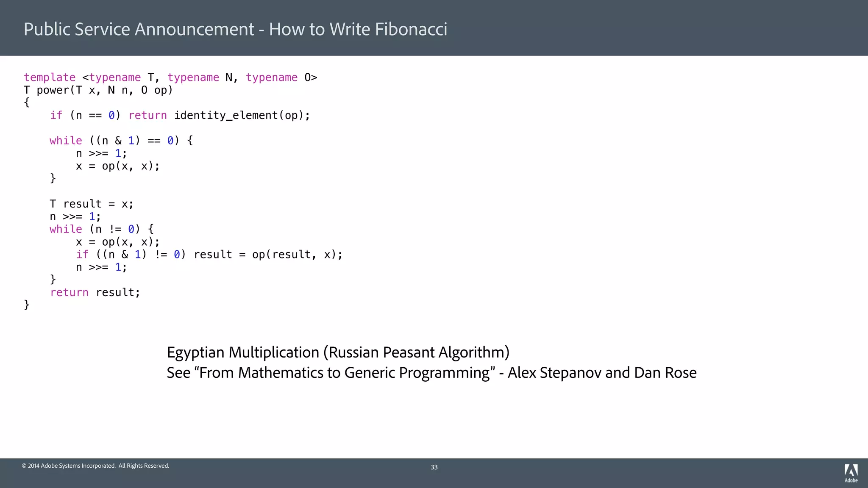Click the 'if (n == 0)' condition
This screenshot has width=868, height=488.
pyautogui.click(x=85, y=115)
